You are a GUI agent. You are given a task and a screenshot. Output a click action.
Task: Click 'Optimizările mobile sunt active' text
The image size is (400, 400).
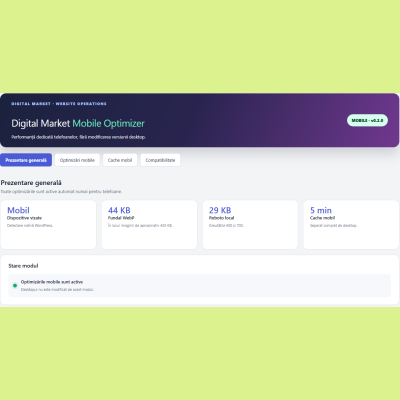tap(52, 282)
